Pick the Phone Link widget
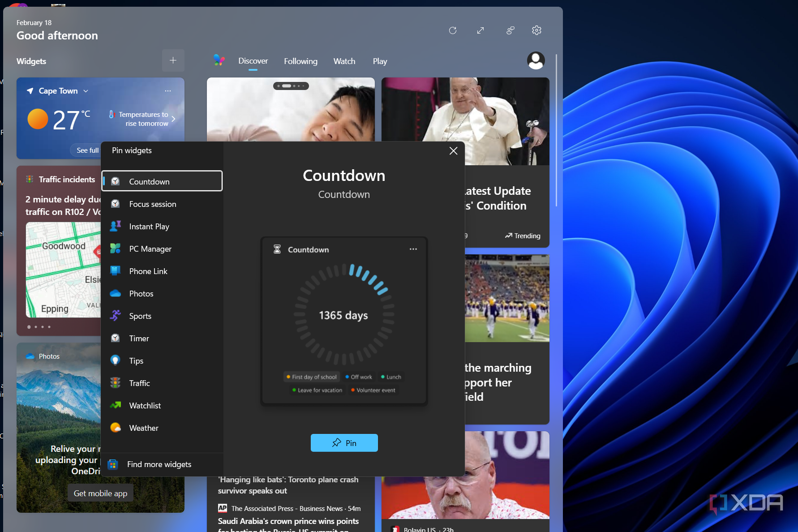 pyautogui.click(x=162, y=271)
